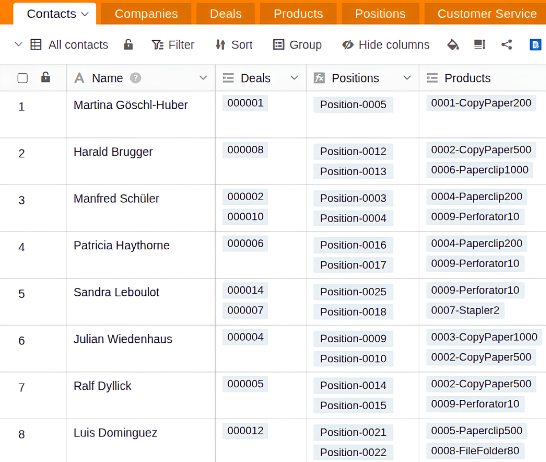This screenshot has width=546, height=462.
Task: Open the Sort options
Action: coord(234,45)
